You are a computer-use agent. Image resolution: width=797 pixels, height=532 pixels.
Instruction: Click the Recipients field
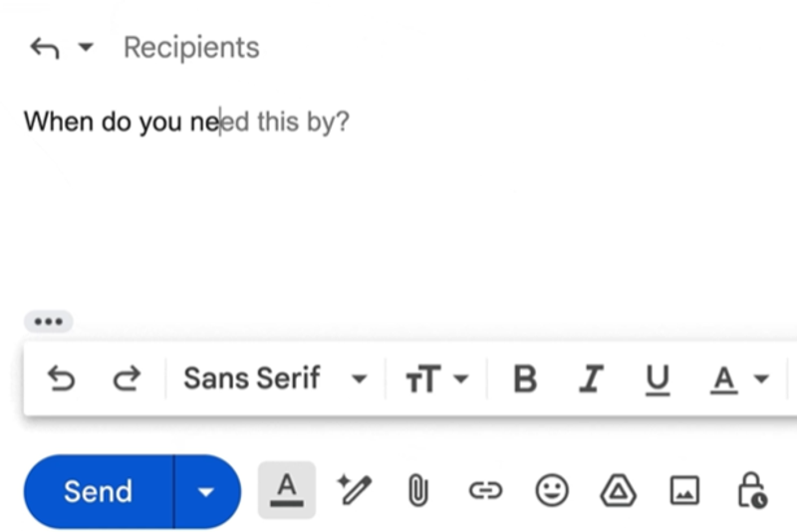pos(191,48)
